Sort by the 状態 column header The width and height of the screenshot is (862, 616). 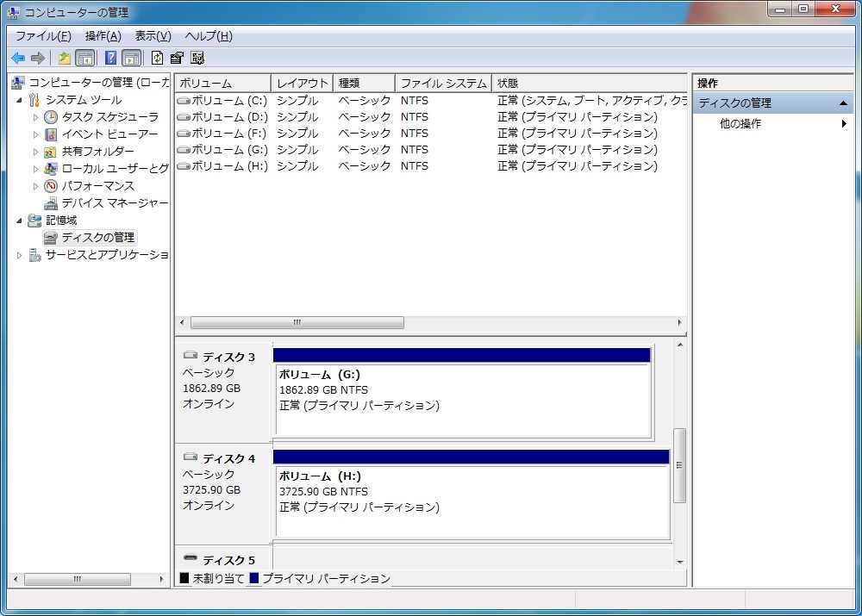[589, 83]
